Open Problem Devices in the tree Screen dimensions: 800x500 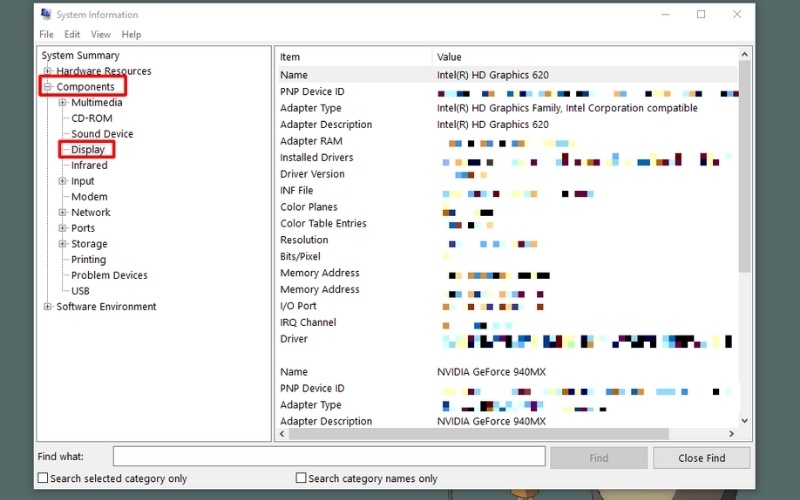(x=109, y=275)
